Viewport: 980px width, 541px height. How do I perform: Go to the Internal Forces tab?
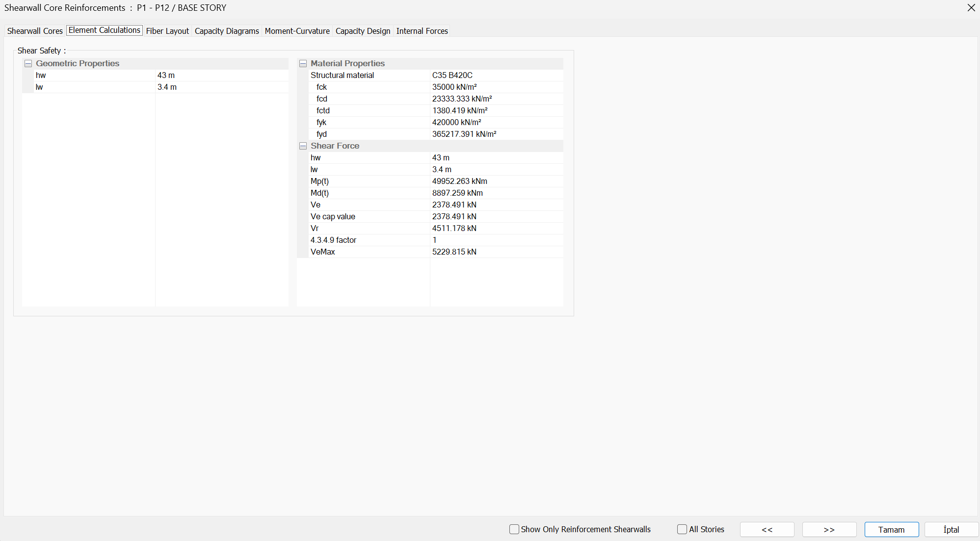pyautogui.click(x=422, y=31)
